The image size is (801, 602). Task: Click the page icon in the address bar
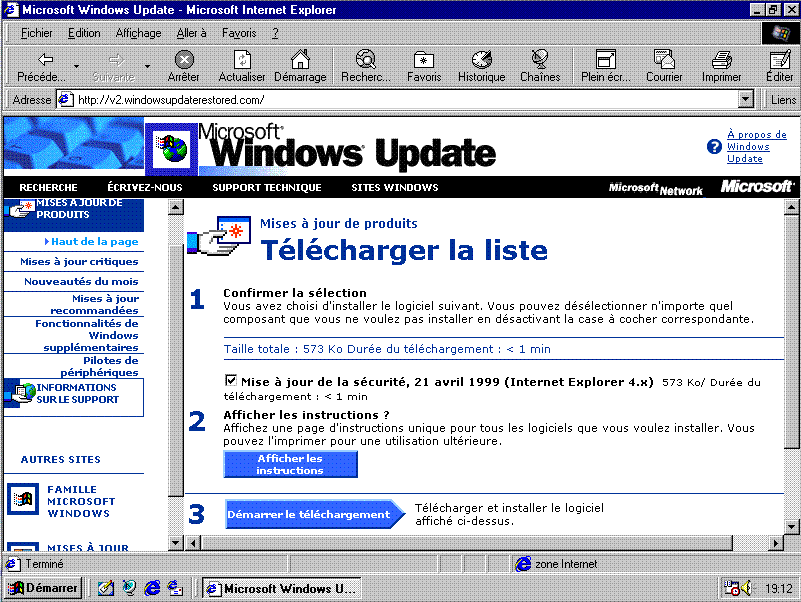click(x=65, y=99)
